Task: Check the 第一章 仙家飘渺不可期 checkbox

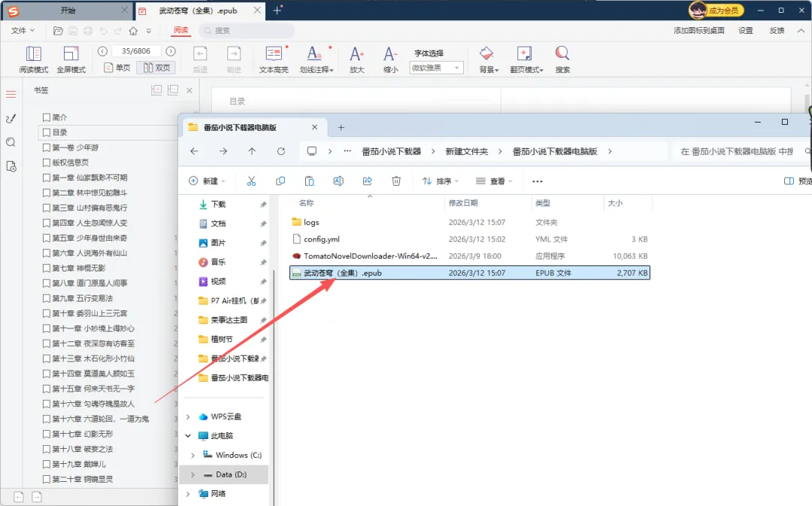Action: pos(47,177)
